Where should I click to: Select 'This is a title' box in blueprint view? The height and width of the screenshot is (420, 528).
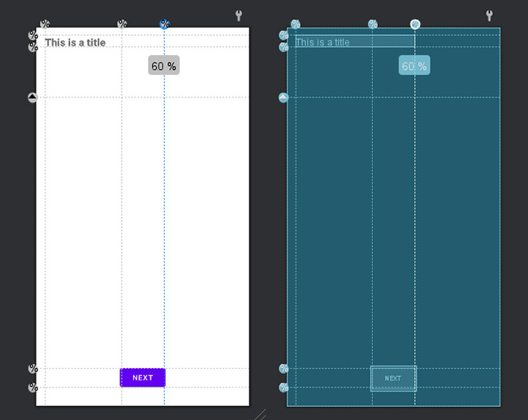tap(355, 41)
